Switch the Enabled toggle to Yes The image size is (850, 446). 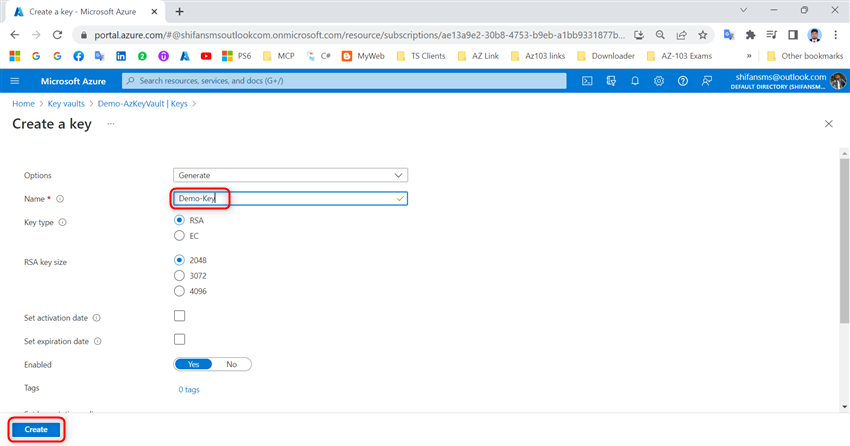click(x=193, y=364)
